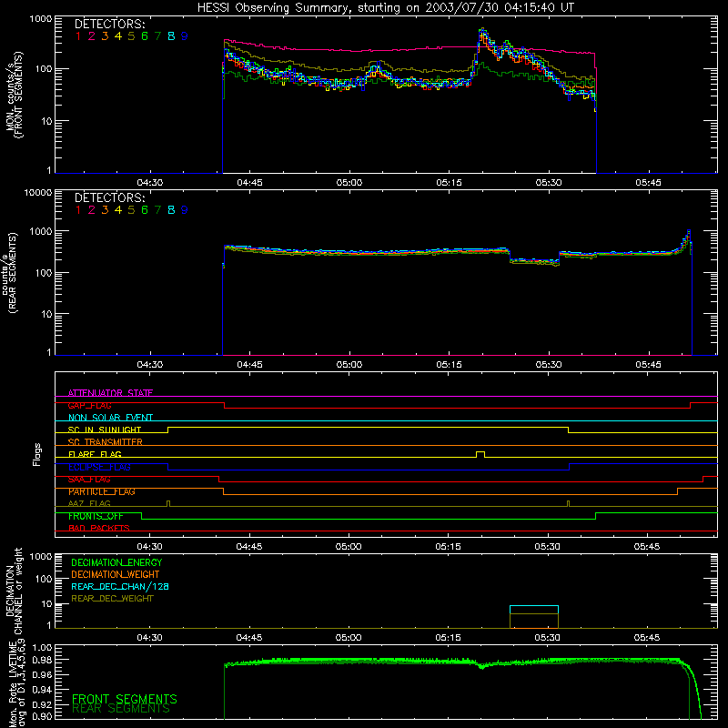Click the DECIMATION_ENERGY legend entry

pyautogui.click(x=116, y=562)
